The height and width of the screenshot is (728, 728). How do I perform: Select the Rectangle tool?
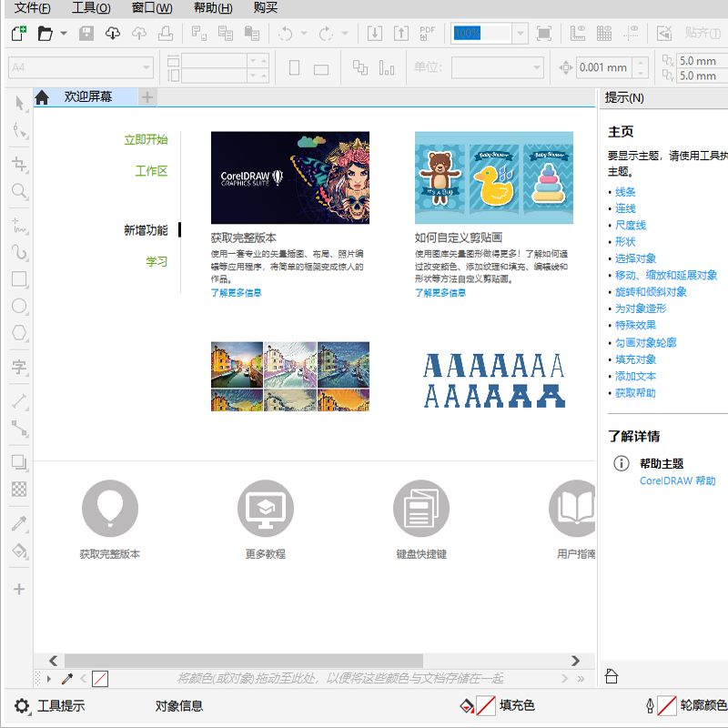pyautogui.click(x=18, y=279)
